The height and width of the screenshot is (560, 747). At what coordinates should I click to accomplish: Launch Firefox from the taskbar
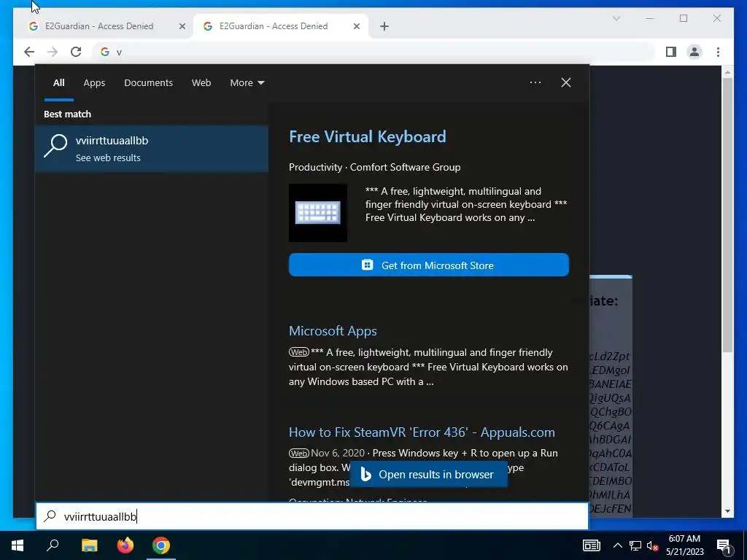click(x=125, y=545)
